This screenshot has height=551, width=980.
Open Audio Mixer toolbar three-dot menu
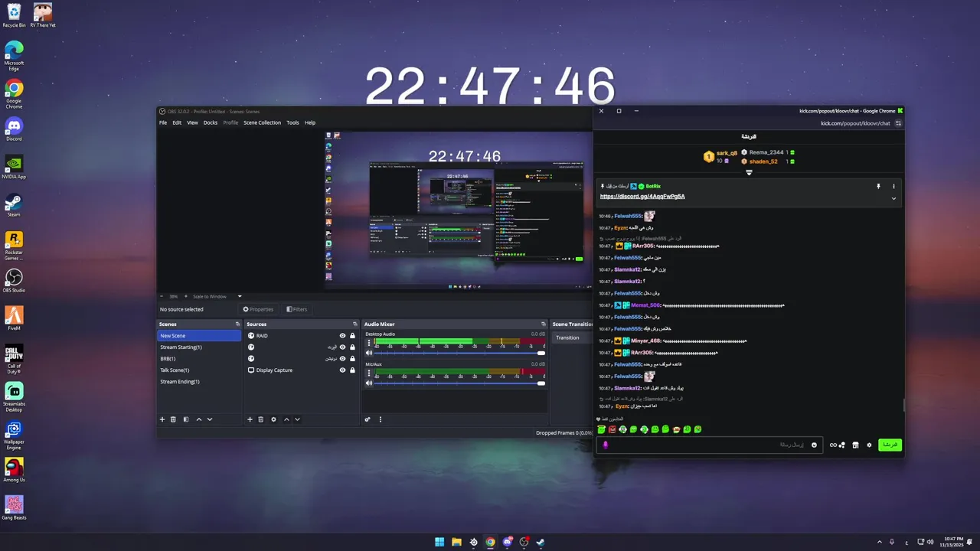[x=380, y=419]
